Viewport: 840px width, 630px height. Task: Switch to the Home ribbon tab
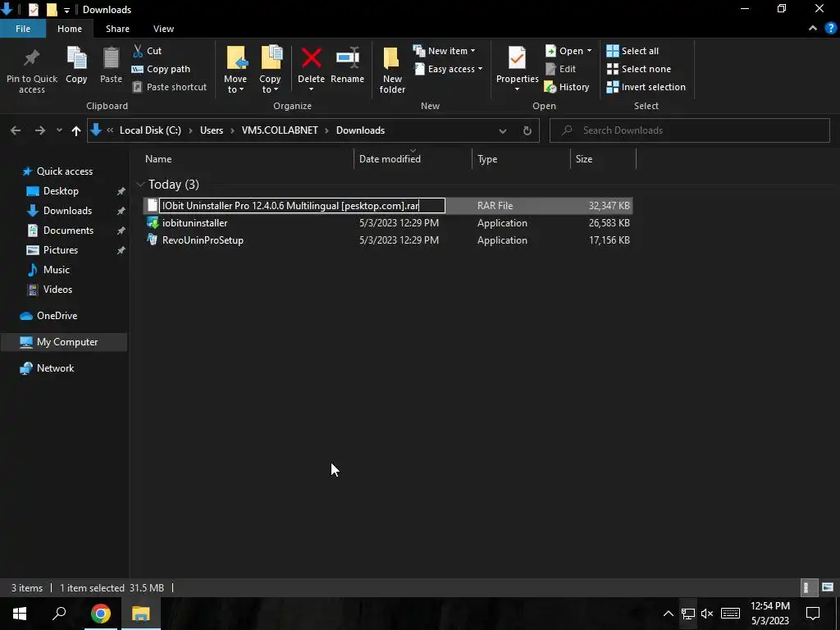click(x=70, y=29)
